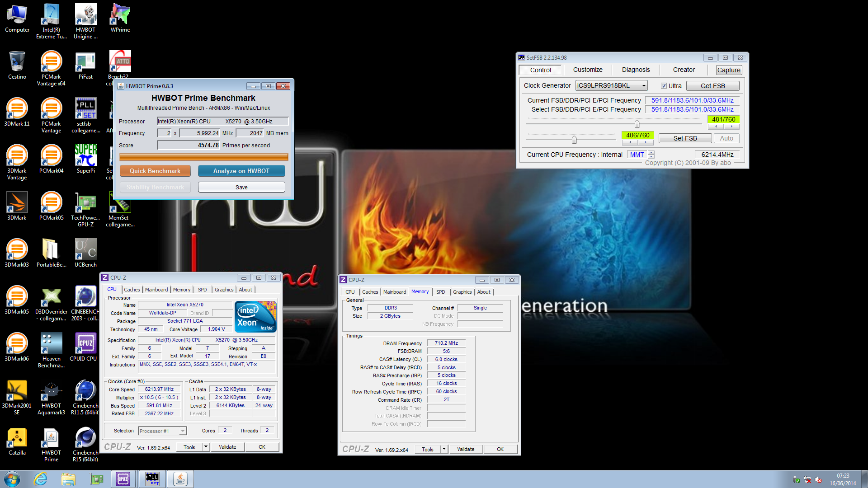Screen dimensions: 868x488
Task: Open UCBench desktop icon
Action: point(85,253)
